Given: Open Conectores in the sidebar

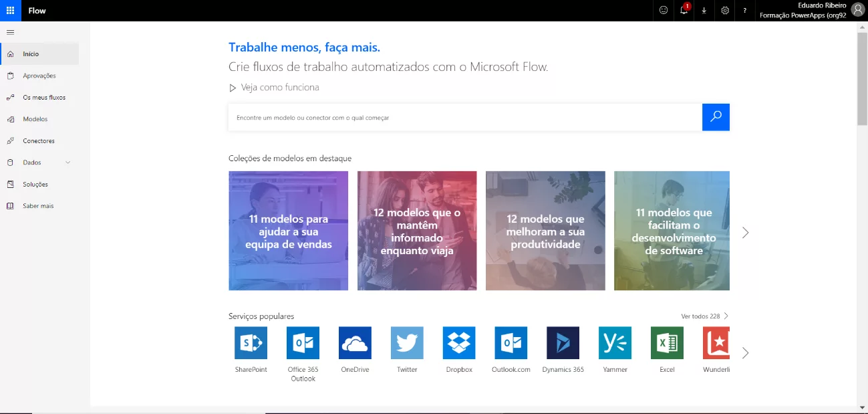Looking at the screenshot, I should 39,141.
